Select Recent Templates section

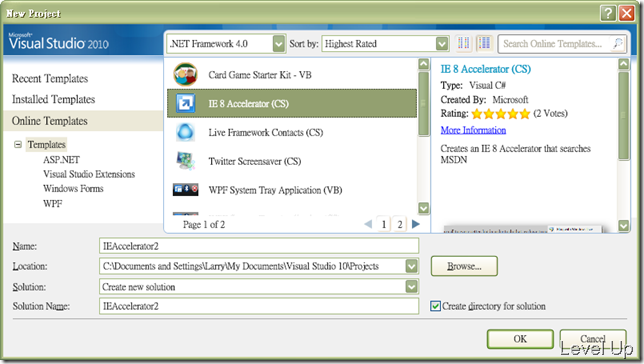click(50, 78)
